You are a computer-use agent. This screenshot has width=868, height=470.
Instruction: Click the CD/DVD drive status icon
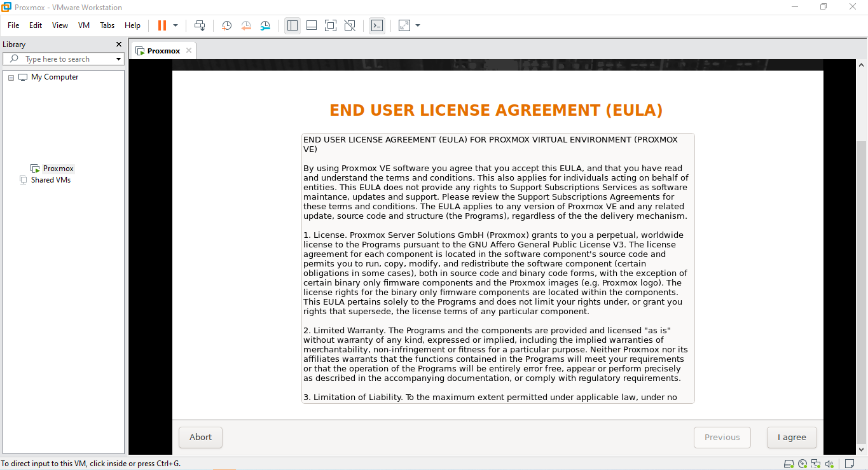coord(803,464)
